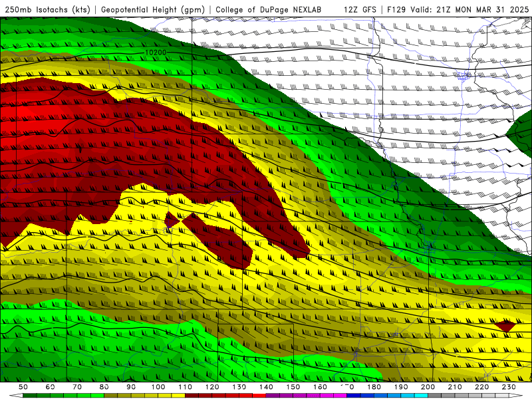Click the '120' value on the color scale

(212, 387)
